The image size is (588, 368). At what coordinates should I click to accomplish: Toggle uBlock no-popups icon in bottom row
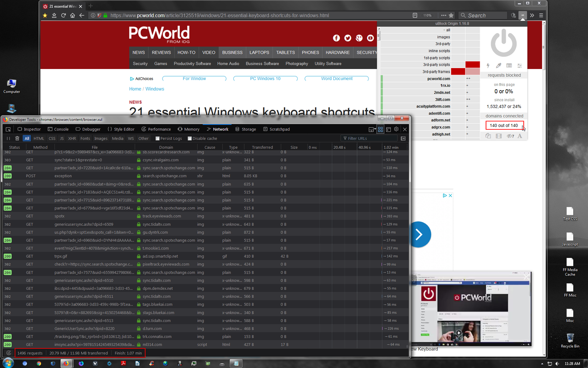[488, 136]
